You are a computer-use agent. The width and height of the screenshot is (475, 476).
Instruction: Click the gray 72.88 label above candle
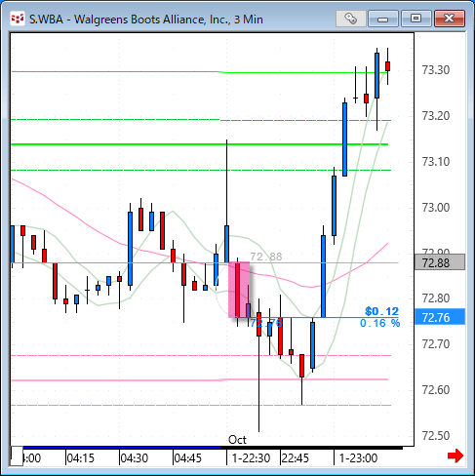[x=266, y=257]
